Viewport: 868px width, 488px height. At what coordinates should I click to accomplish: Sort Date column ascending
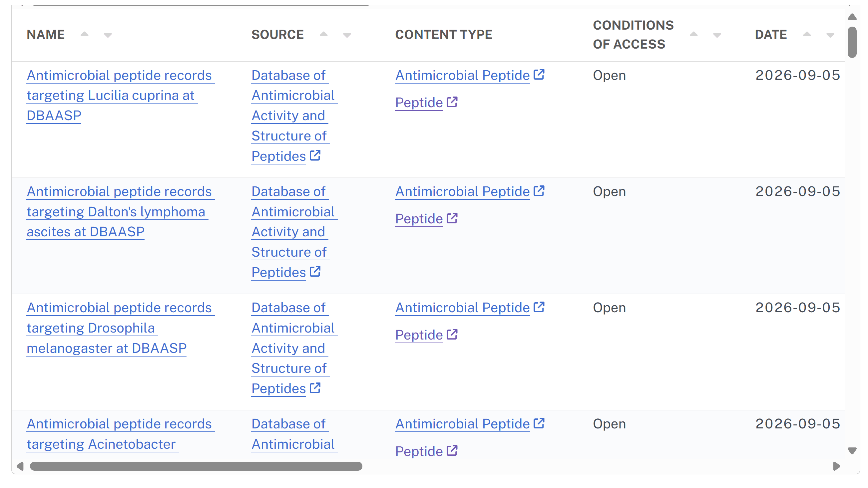(807, 34)
